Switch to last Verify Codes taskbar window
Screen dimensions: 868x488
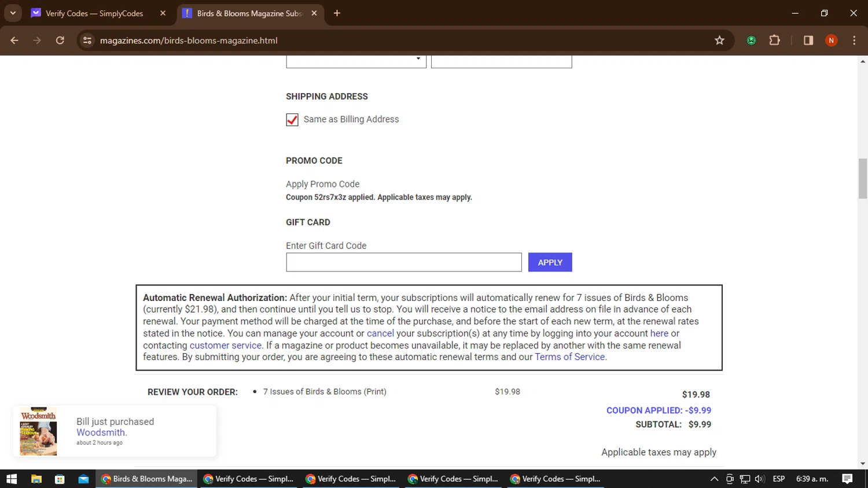(556, 479)
